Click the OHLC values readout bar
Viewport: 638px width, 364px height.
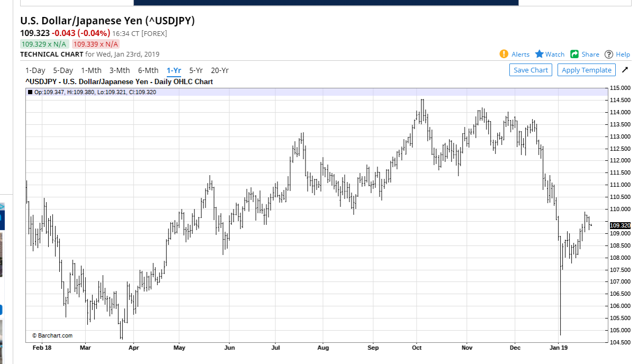[x=317, y=92]
